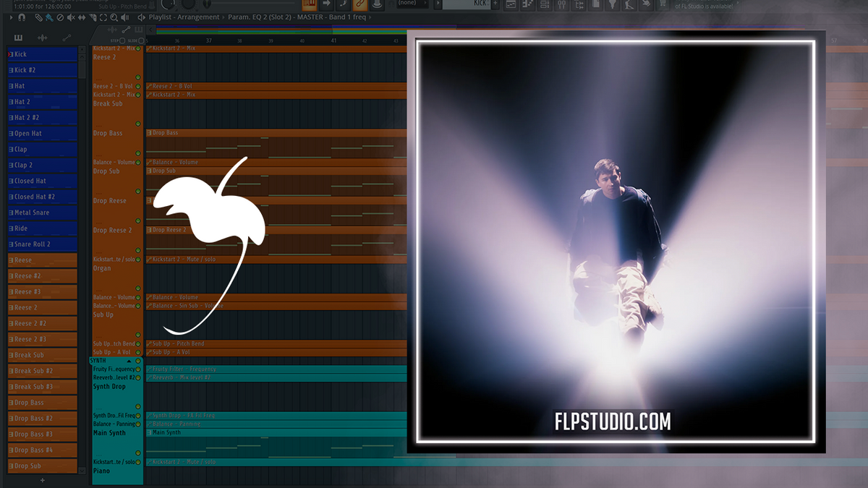Image resolution: width=868 pixels, height=488 pixels.
Task: Open the Mixer from the top toolbar
Action: [x=561, y=4]
